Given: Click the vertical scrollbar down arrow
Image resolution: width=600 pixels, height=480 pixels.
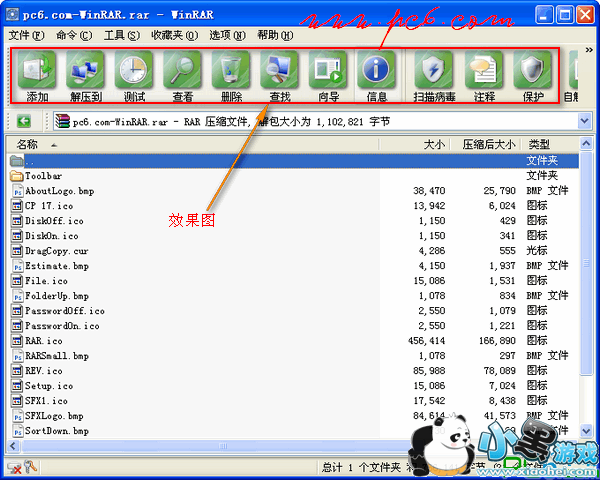Looking at the screenshot, I should click(x=586, y=431).
